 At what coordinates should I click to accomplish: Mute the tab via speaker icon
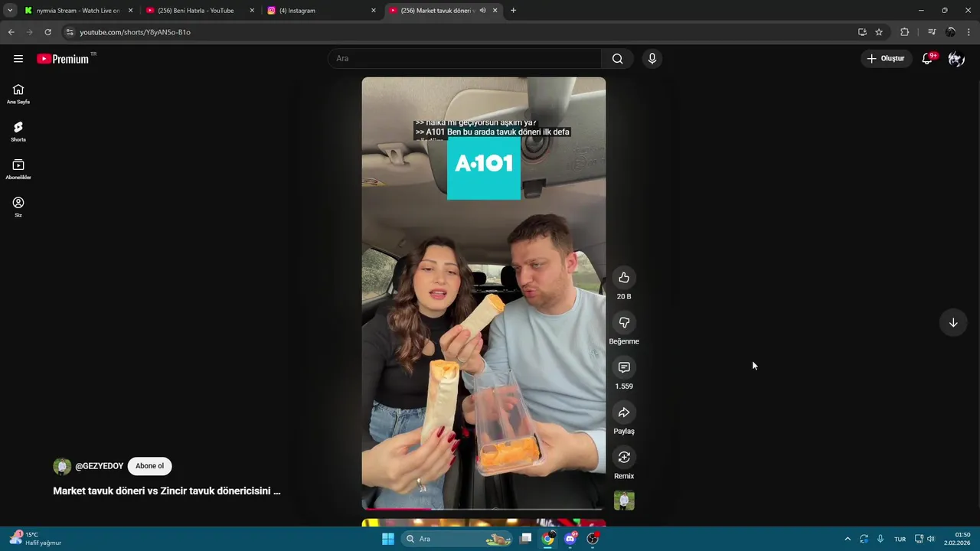[482, 11]
